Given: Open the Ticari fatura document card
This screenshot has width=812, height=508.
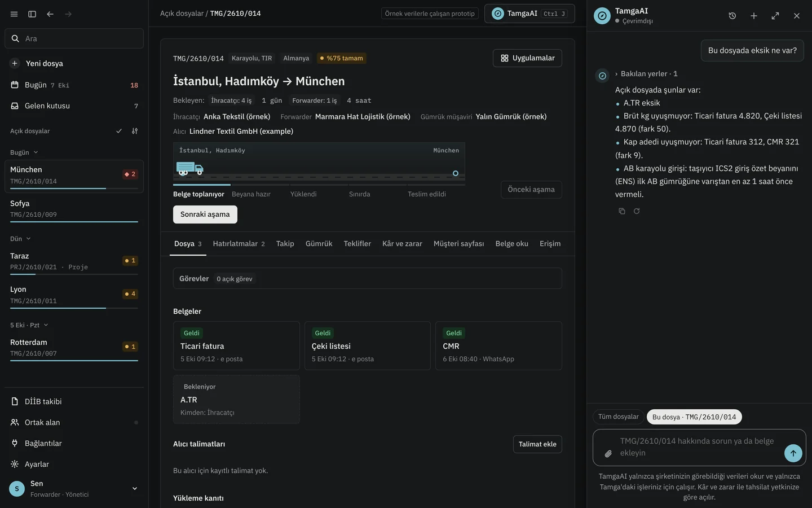Looking at the screenshot, I should pyautogui.click(x=236, y=346).
